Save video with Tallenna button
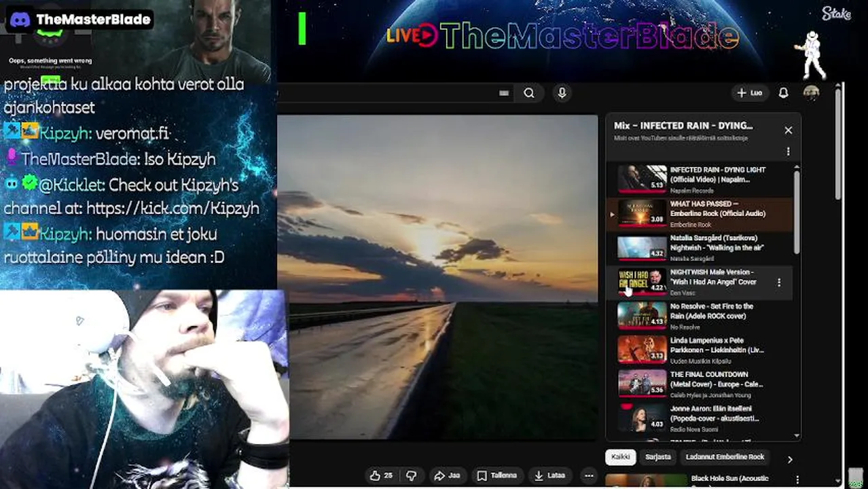This screenshot has width=868, height=489. (497, 475)
